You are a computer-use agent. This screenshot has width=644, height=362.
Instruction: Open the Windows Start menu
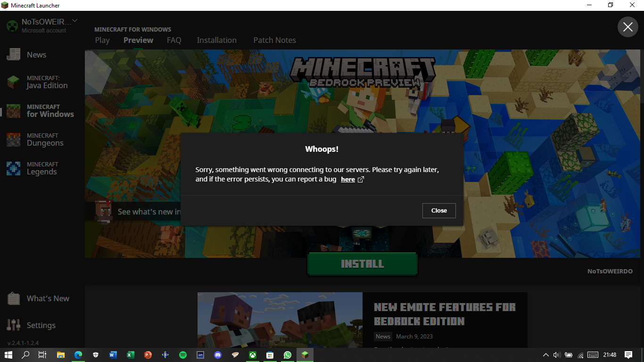pos(8,355)
